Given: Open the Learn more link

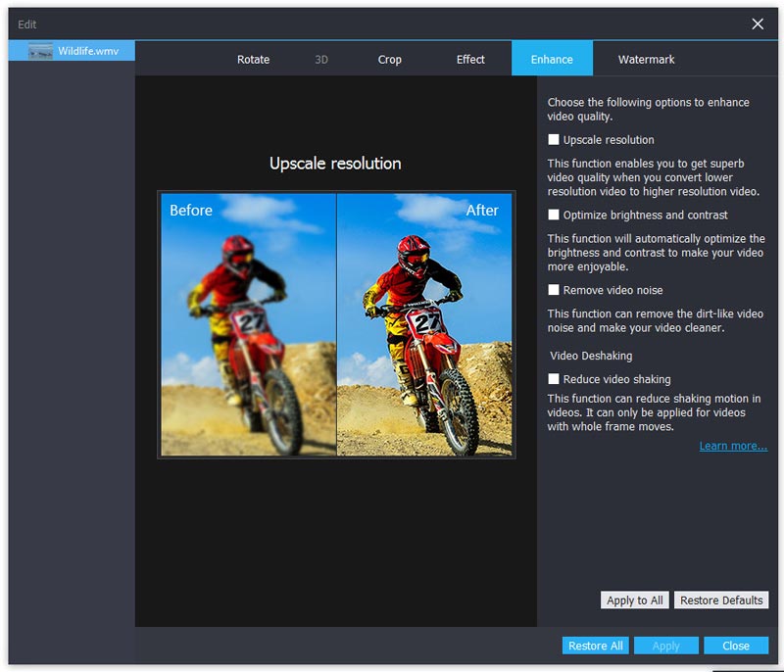Looking at the screenshot, I should [x=733, y=446].
